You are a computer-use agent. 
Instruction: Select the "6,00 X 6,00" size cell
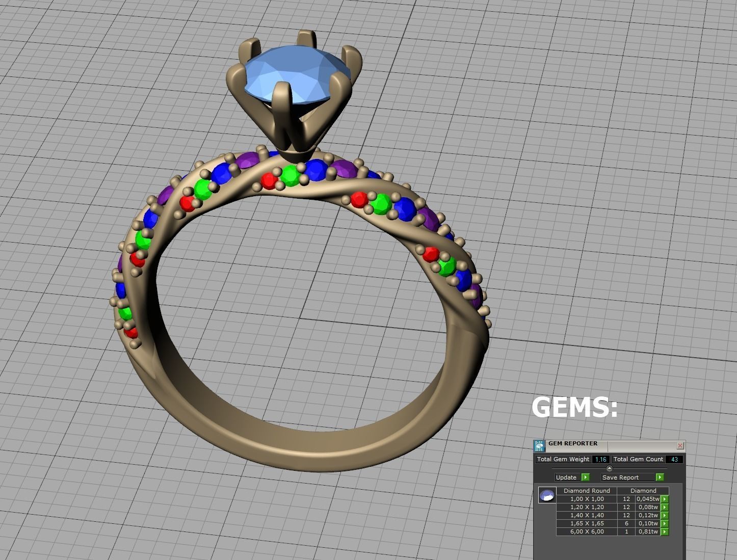click(x=587, y=531)
